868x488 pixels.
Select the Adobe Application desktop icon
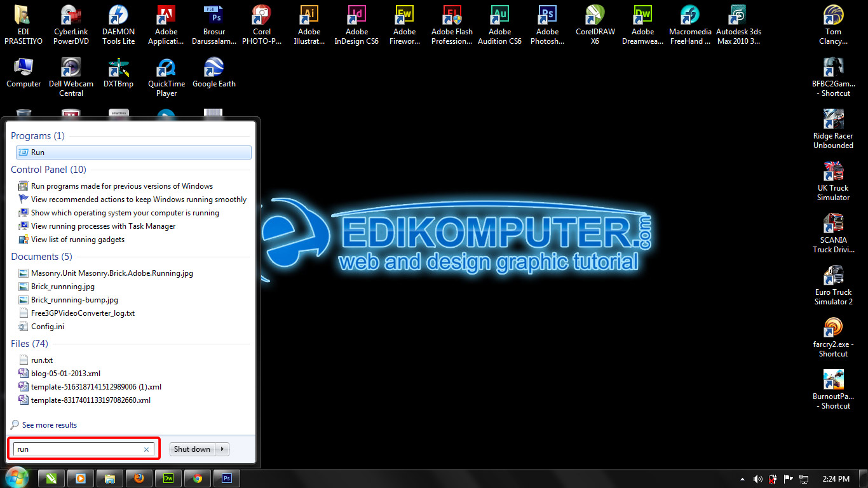coord(166,25)
